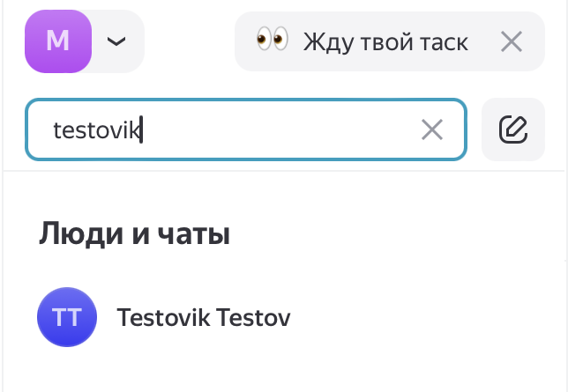Screen dimensions: 568x392
Task: Dismiss the status pill using its cross
Action: point(512,41)
